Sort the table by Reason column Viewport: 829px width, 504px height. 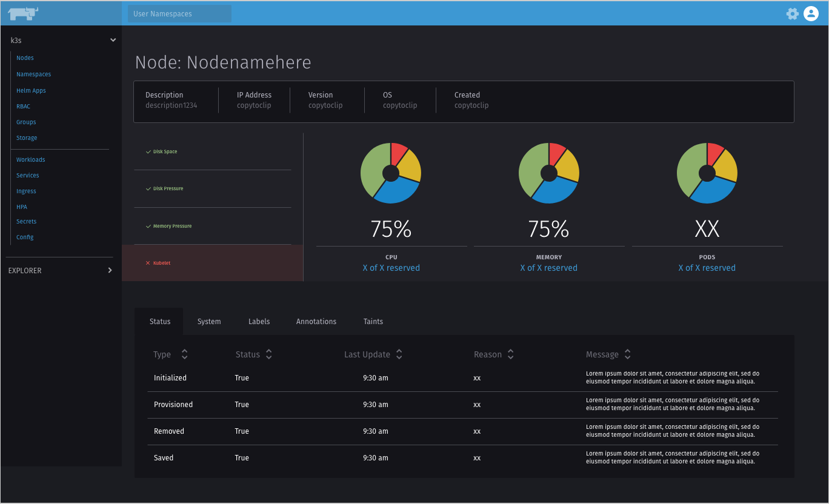[x=510, y=354]
